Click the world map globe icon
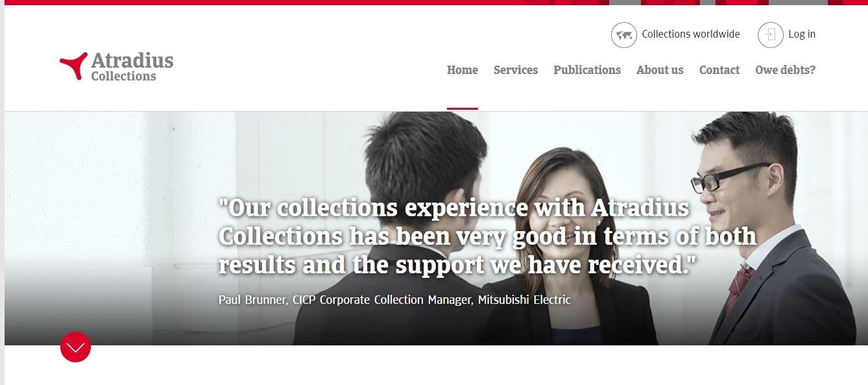This screenshot has height=385, width=868. click(624, 35)
